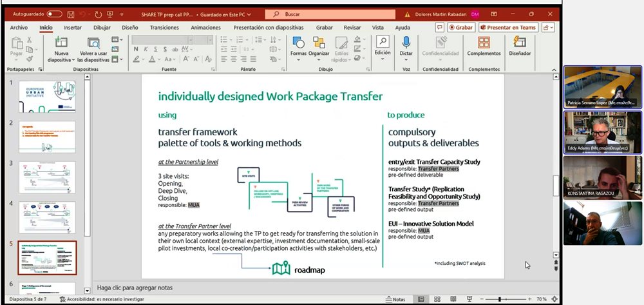This screenshot has width=644, height=305.
Task: Toggle the Autoguardado switch
Action: 54,14
